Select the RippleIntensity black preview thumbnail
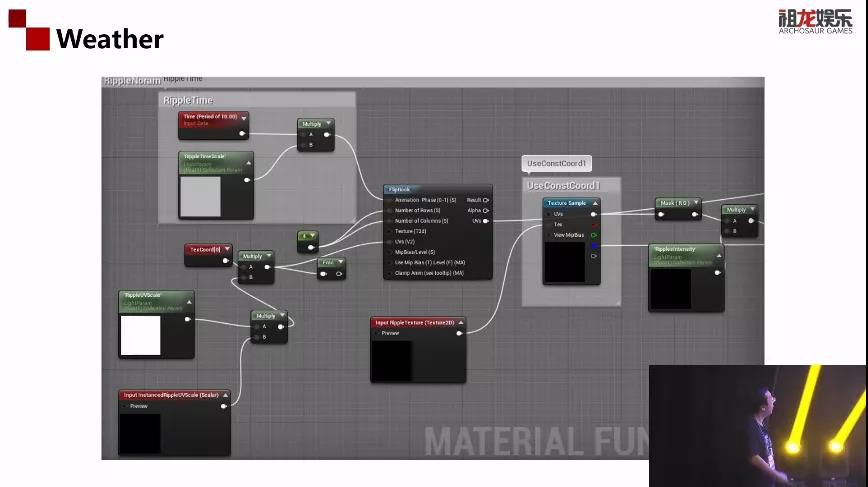The width and height of the screenshot is (868, 487). coord(670,289)
